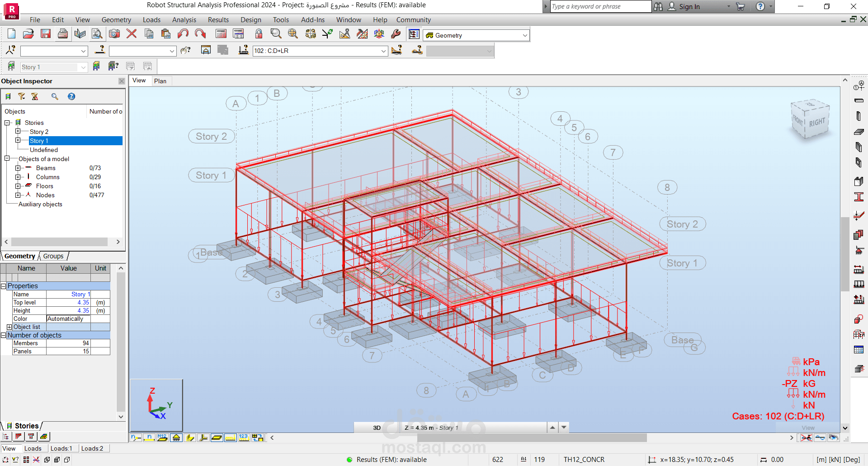Image resolution: width=868 pixels, height=466 pixels.
Task: Click the search magnifier in Object Inspector
Action: 55,96
